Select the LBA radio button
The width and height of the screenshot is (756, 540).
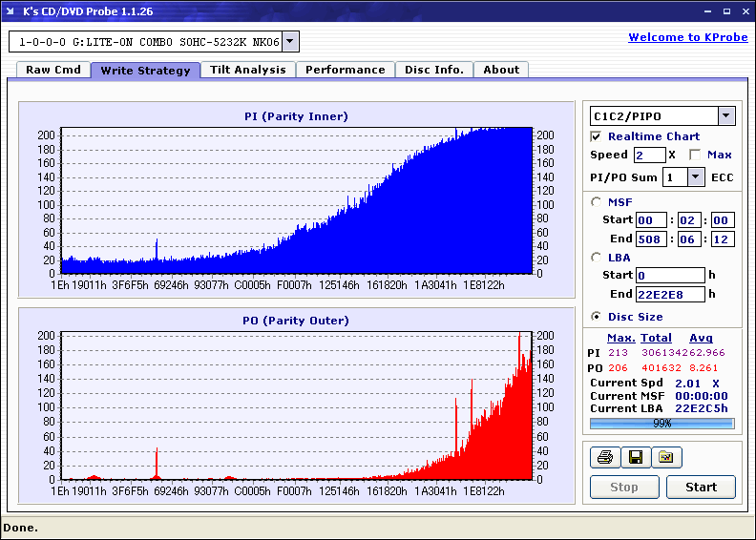tap(597, 258)
